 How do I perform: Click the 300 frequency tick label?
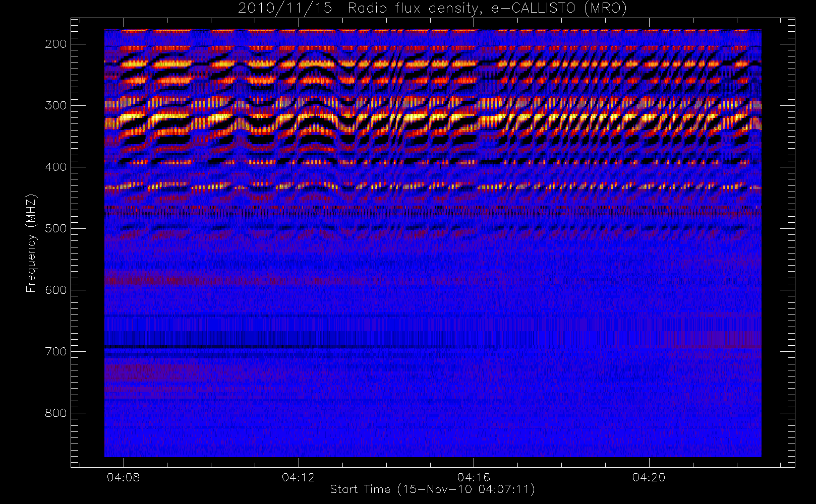tap(55, 105)
